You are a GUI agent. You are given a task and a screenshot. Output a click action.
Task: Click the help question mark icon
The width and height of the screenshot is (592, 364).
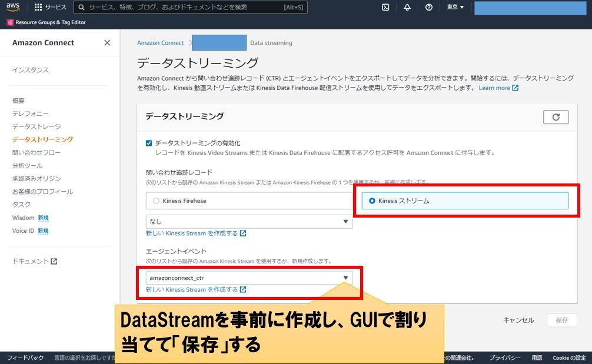click(x=428, y=8)
